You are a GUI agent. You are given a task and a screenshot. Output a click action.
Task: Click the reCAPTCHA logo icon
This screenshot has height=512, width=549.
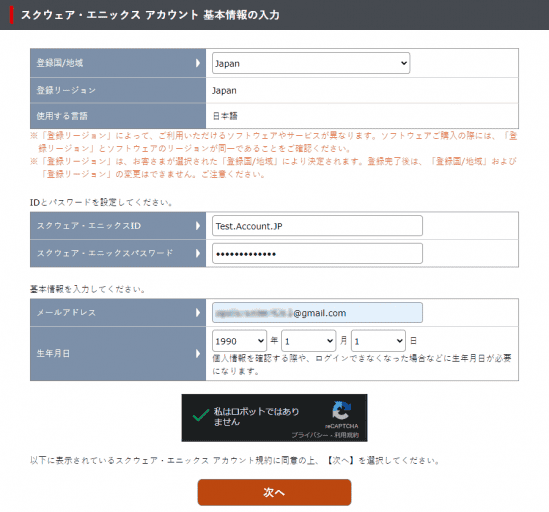[x=341, y=410]
